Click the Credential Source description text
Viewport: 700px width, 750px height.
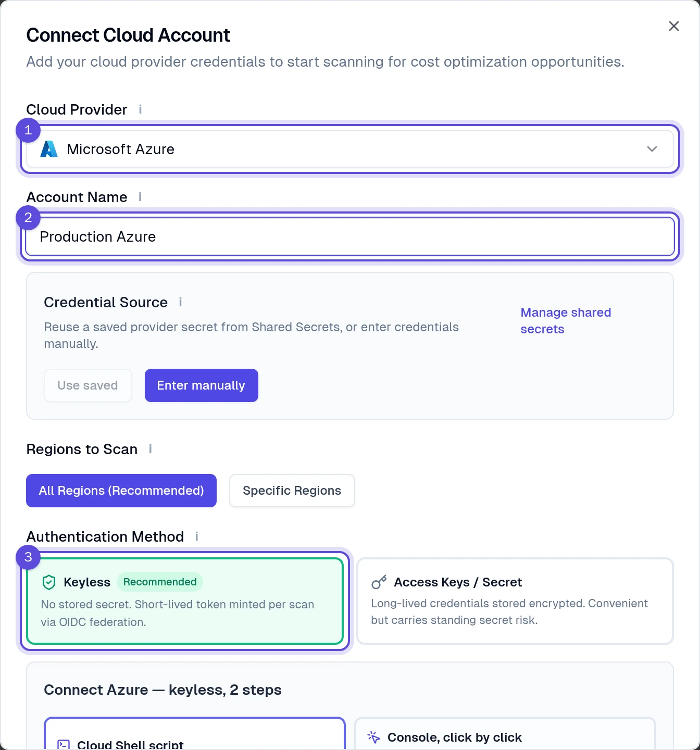(x=252, y=335)
